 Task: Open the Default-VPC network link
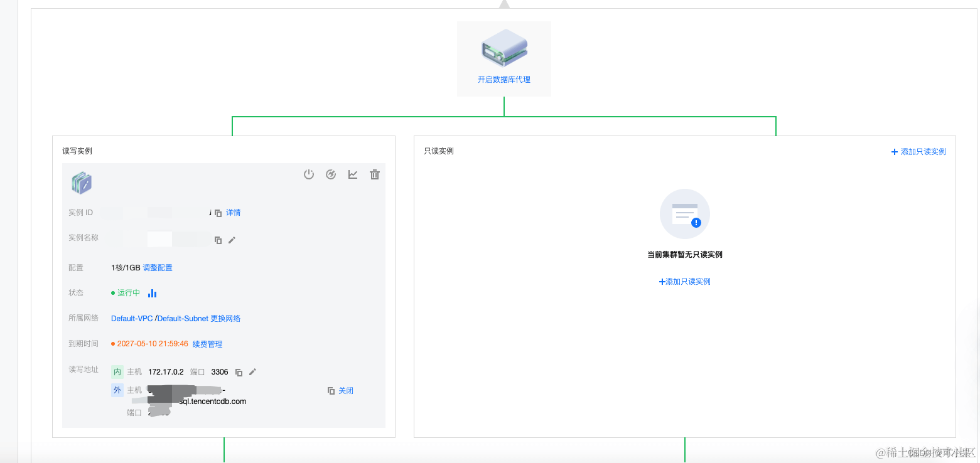(132, 319)
